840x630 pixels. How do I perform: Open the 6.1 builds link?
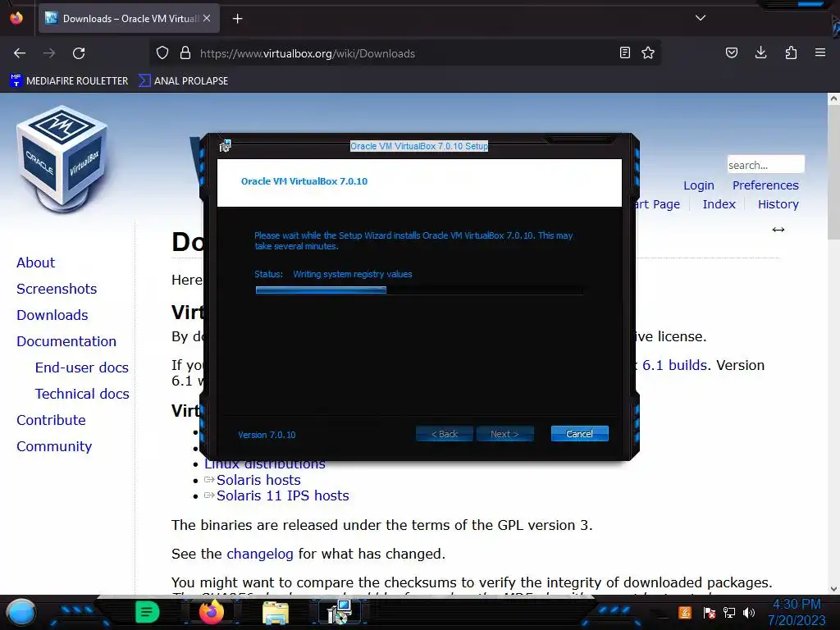(x=674, y=365)
